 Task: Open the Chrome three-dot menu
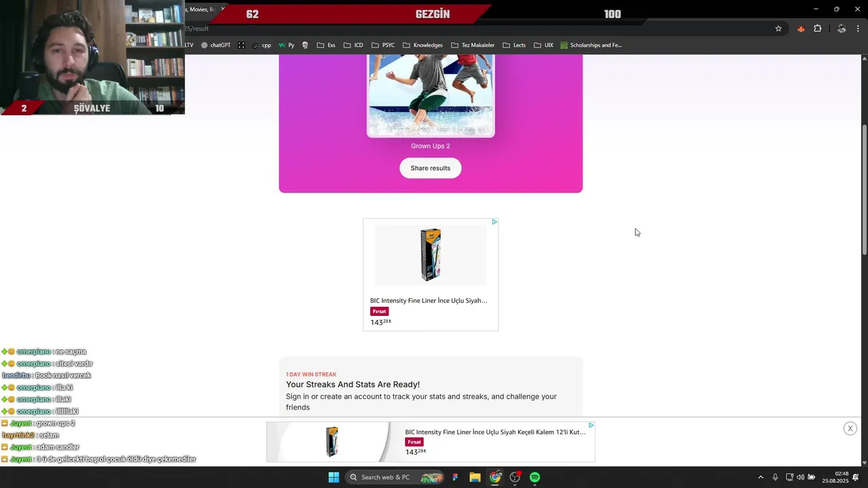[x=859, y=28]
